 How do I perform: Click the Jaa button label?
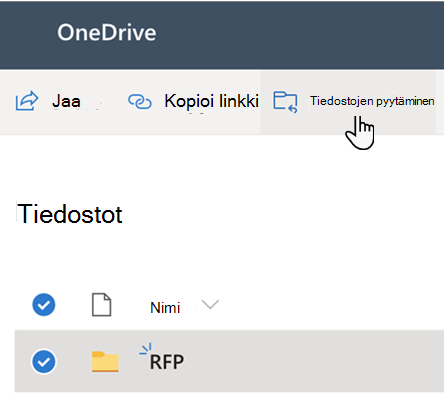click(66, 101)
